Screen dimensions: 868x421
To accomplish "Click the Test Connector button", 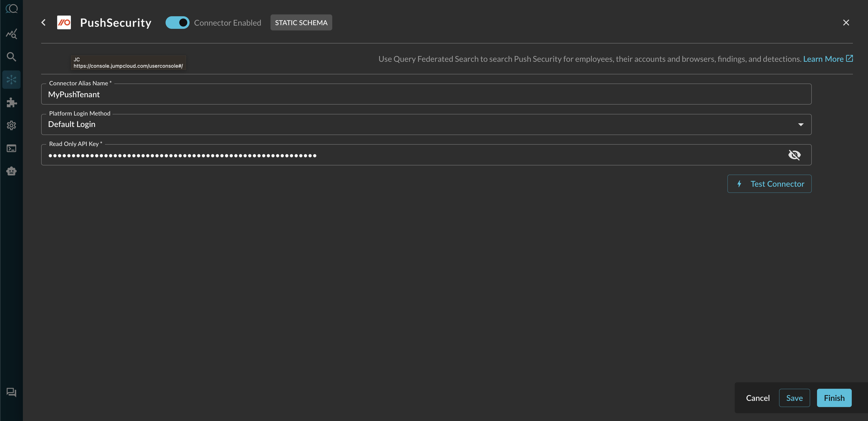I will [x=769, y=184].
